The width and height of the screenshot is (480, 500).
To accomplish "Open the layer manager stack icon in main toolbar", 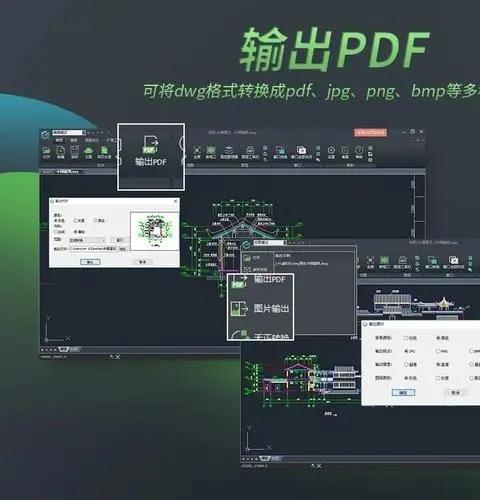I will pyautogui.click(x=229, y=153).
